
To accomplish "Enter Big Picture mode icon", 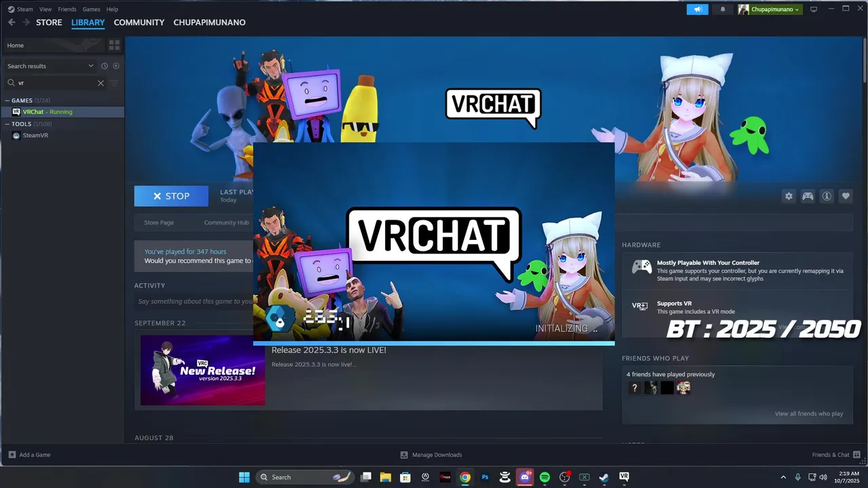I will [x=814, y=9].
